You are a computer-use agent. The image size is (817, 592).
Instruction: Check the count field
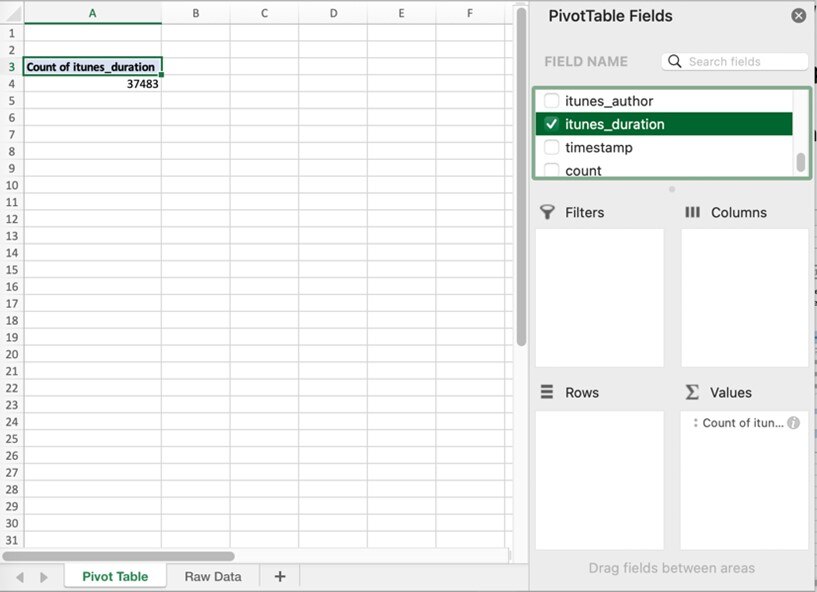click(x=551, y=170)
